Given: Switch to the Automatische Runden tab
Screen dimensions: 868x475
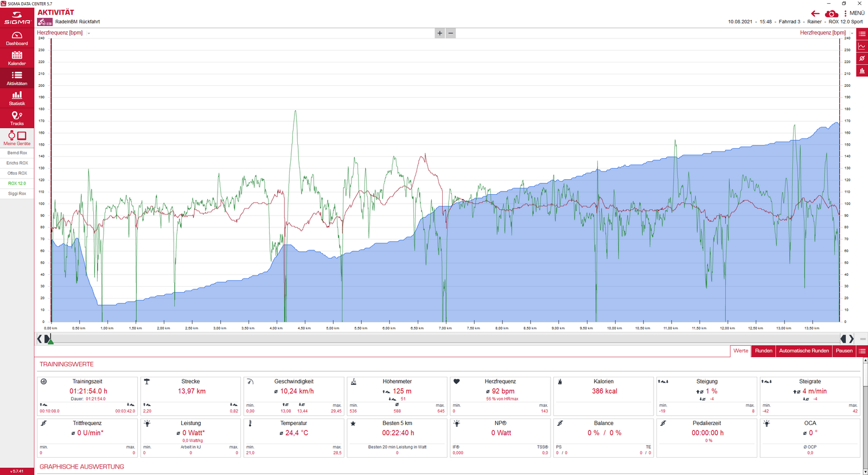Looking at the screenshot, I should 803,351.
